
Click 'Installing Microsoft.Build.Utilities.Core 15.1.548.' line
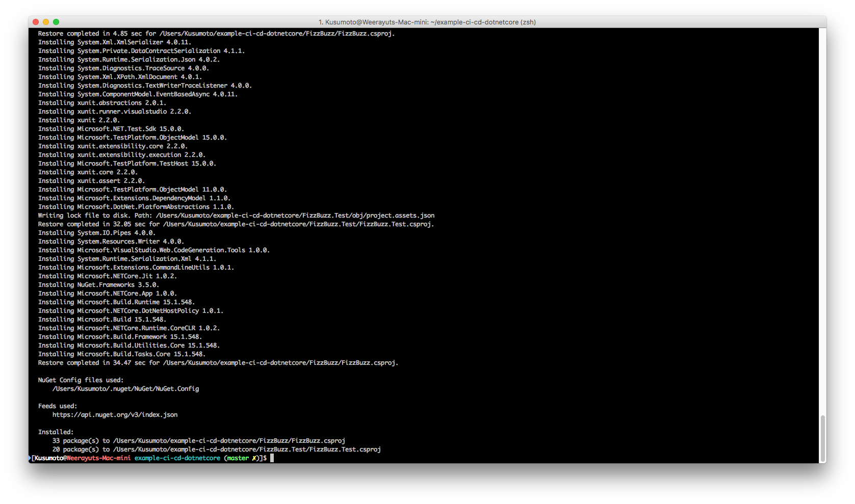coord(129,346)
